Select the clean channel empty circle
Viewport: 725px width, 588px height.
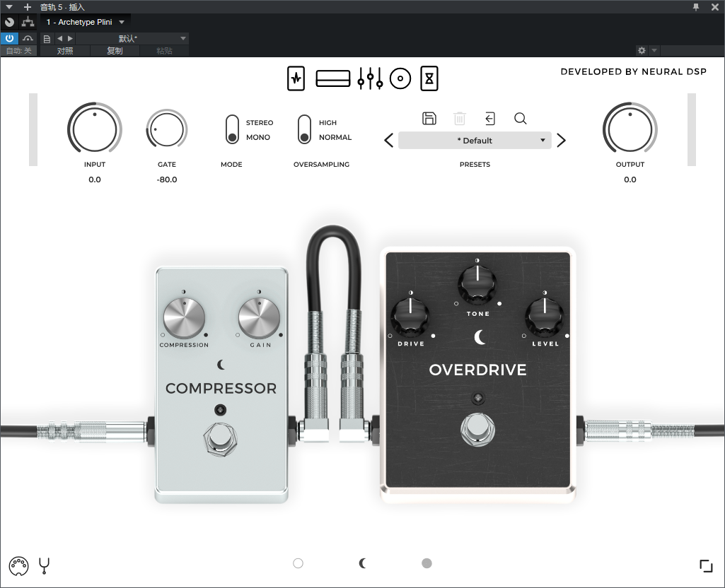[x=298, y=563]
